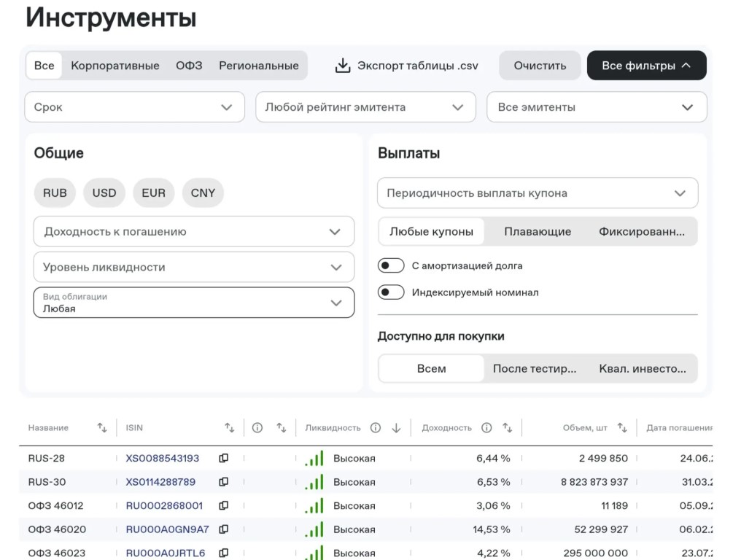Viewport: 733px width, 560px height.
Task: Open Любой рейтинг эмитента dropdown
Action: tap(365, 107)
